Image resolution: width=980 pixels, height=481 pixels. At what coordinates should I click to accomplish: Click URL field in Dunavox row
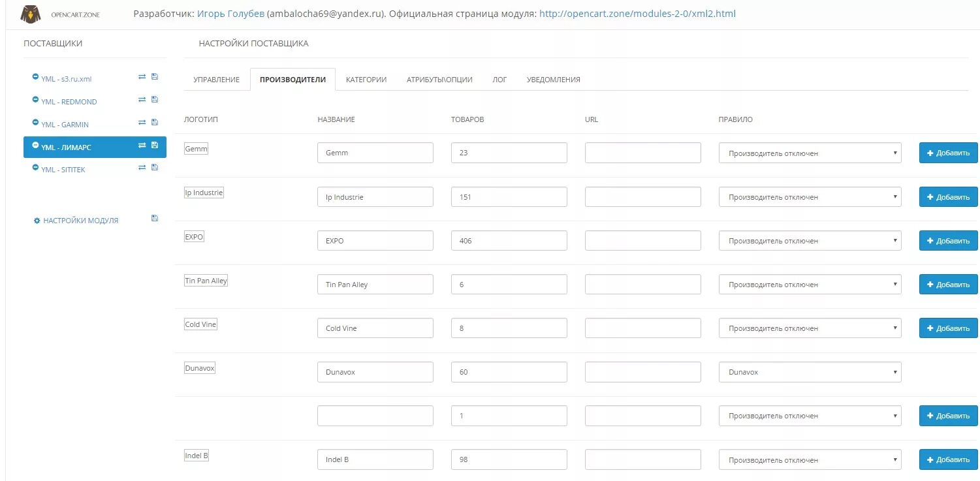click(643, 371)
